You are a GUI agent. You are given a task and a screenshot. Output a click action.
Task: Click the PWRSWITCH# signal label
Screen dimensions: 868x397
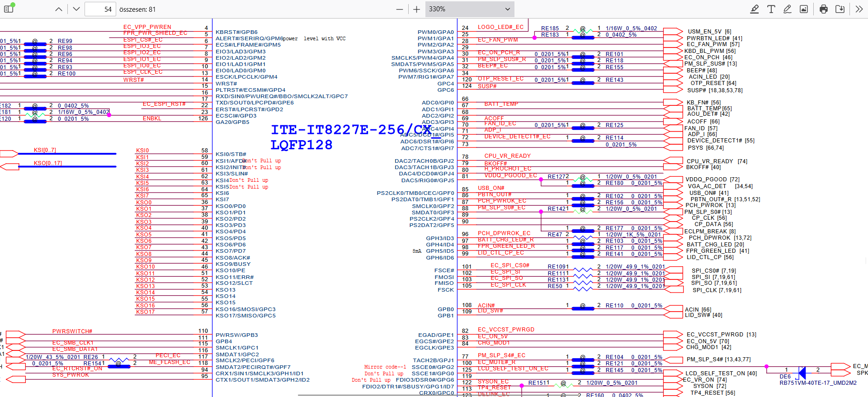coord(72,331)
